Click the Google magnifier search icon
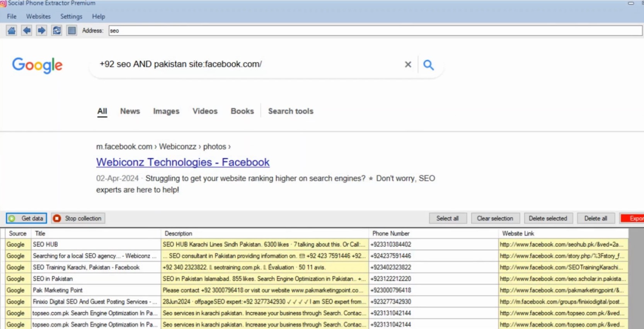 pos(428,65)
